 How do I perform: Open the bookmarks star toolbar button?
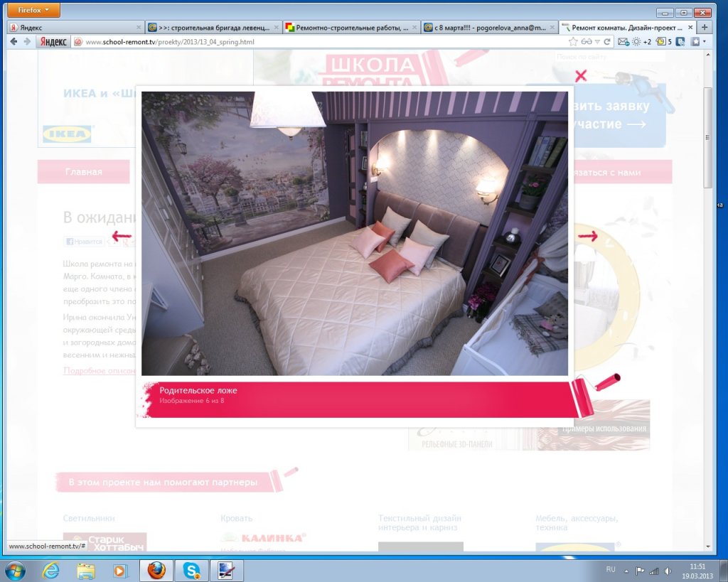pyautogui.click(x=695, y=42)
